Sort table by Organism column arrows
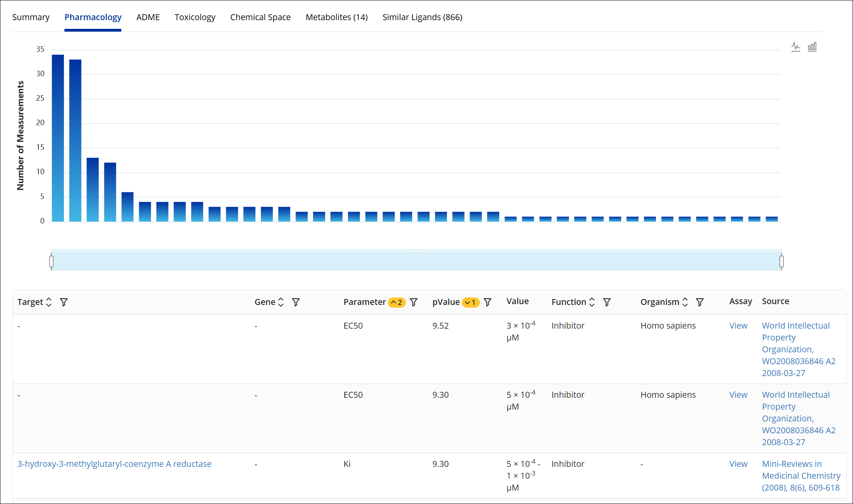This screenshot has width=853, height=504. [685, 302]
